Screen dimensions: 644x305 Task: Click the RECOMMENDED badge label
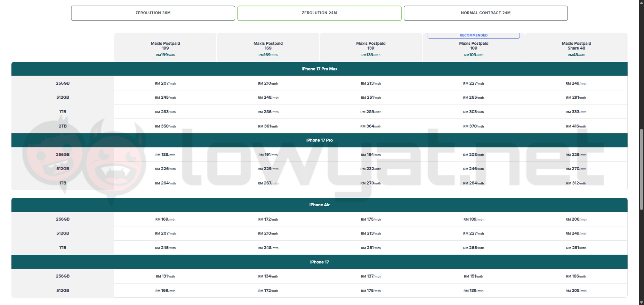pos(473,35)
